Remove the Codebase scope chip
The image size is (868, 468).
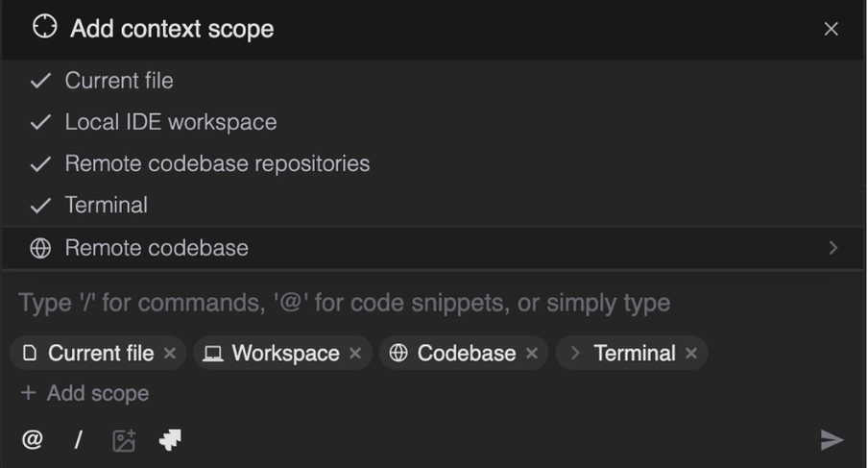[x=532, y=354]
